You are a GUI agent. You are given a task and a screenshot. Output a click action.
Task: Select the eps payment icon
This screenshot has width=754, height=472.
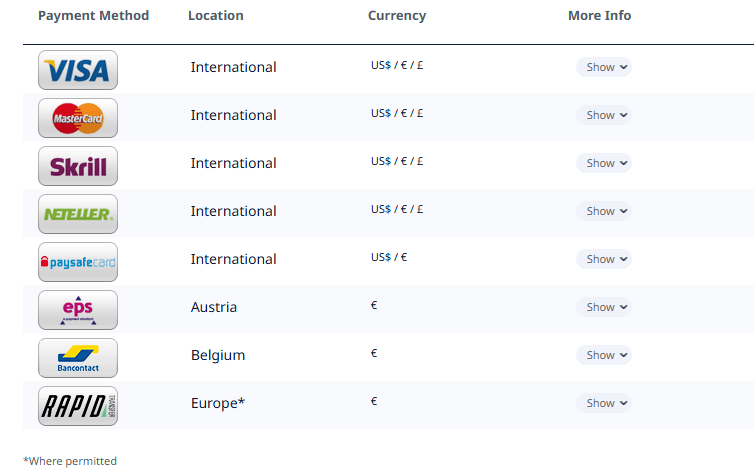[x=78, y=310]
